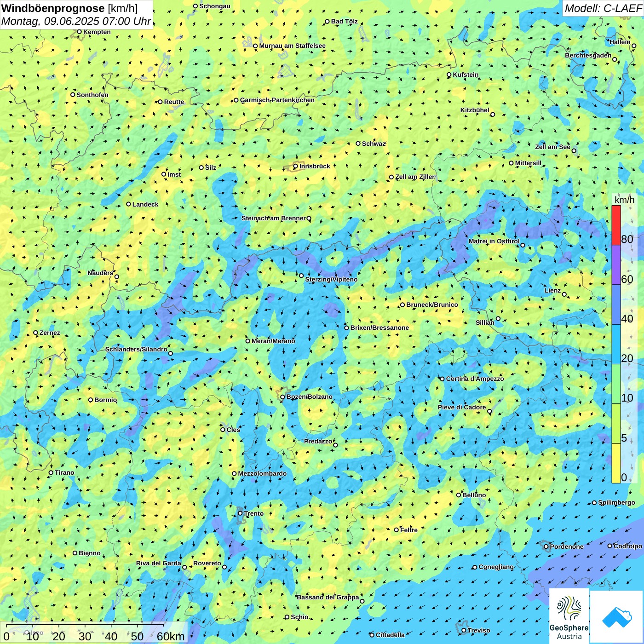Click the Garmisch-Partenkirchen label
Viewport: 644px width, 644px height.
click(x=277, y=100)
